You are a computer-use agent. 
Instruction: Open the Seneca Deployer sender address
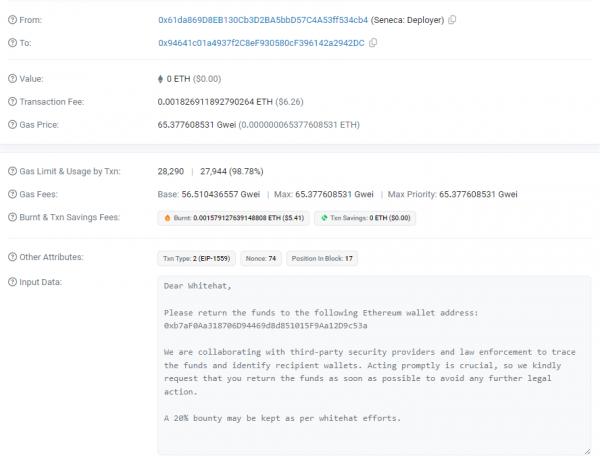(x=265, y=20)
